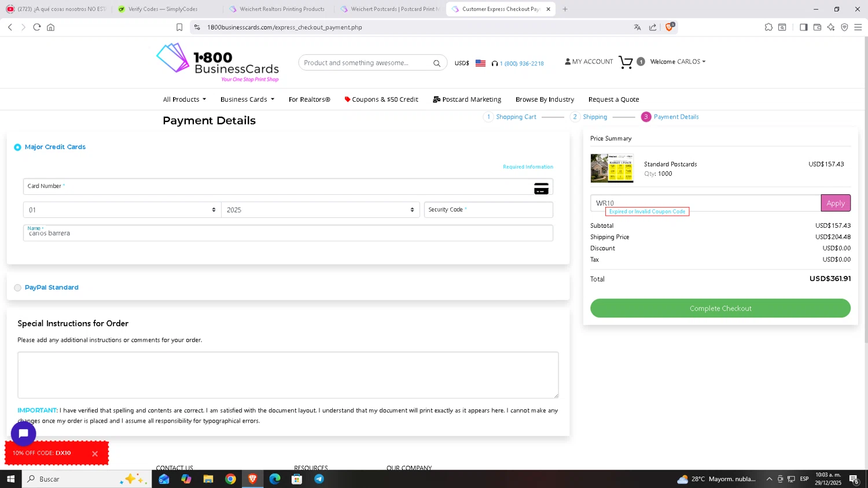Viewport: 868px width, 488px height.
Task: Open new browser tab plus button
Action: pyautogui.click(x=565, y=9)
